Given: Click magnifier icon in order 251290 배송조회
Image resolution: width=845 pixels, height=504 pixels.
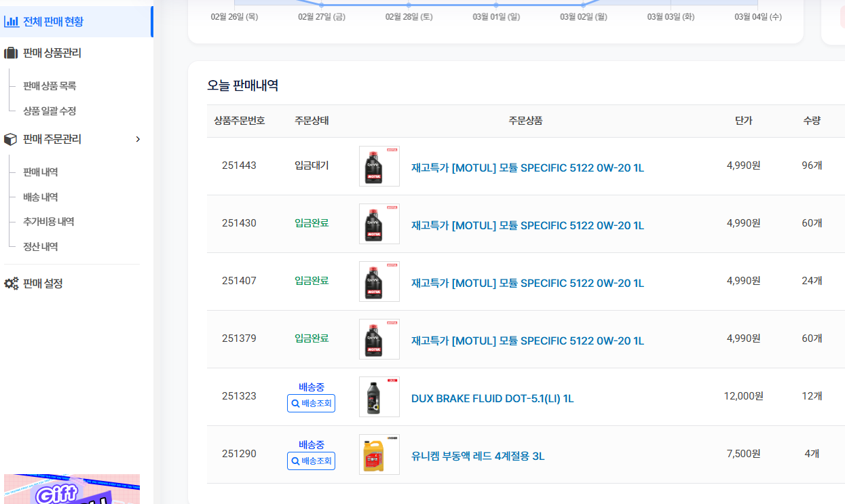Looking at the screenshot, I should [x=295, y=461].
